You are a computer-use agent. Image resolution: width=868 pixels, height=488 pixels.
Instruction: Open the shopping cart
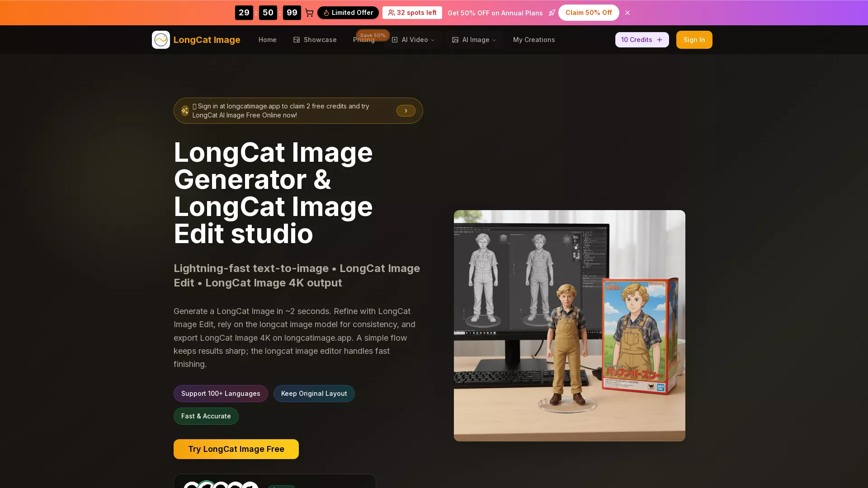point(309,13)
